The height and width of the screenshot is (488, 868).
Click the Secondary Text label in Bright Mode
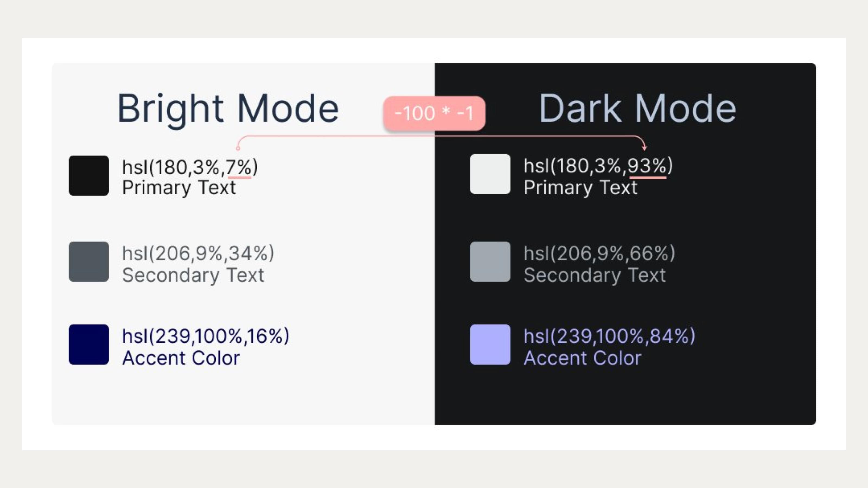[193, 275]
